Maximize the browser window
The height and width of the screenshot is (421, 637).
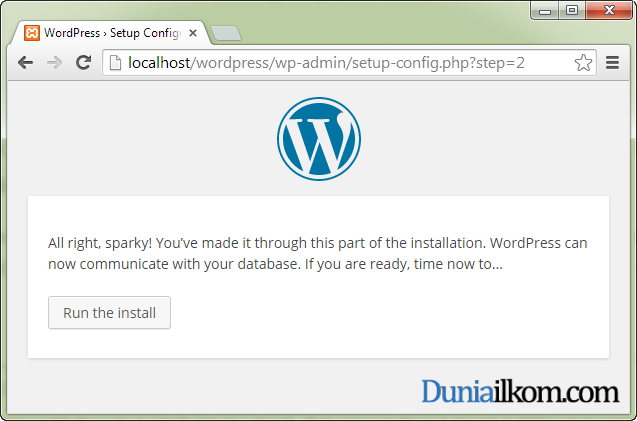(572, 10)
